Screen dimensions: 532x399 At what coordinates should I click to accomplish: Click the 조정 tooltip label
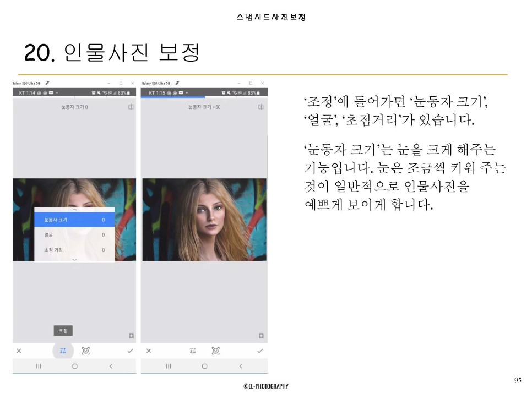(x=63, y=331)
